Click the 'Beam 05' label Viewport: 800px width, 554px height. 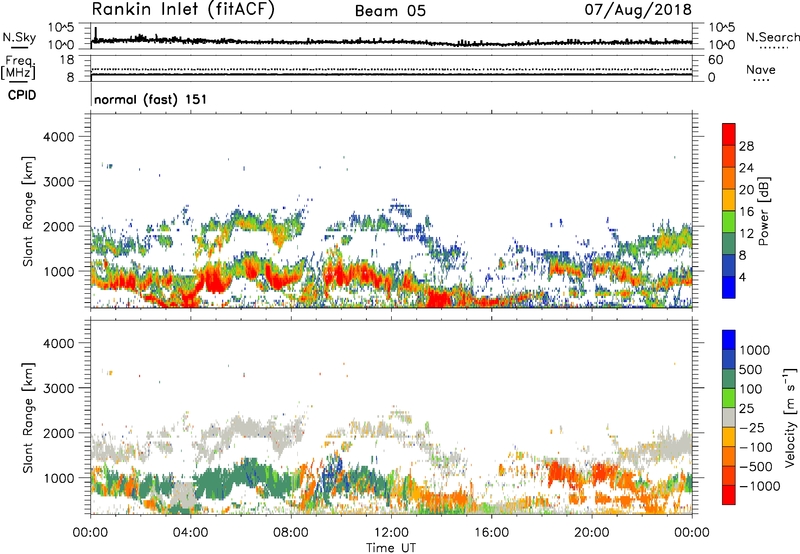390,11
